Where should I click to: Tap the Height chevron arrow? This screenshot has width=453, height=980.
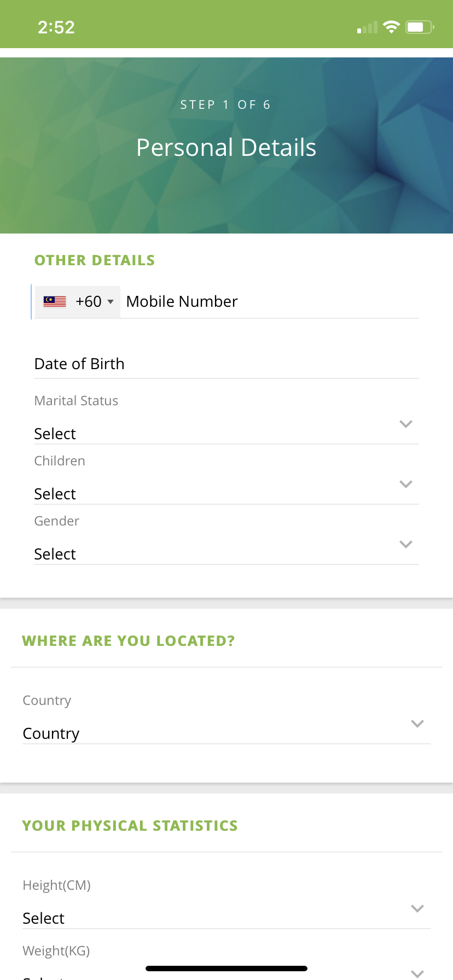(417, 908)
